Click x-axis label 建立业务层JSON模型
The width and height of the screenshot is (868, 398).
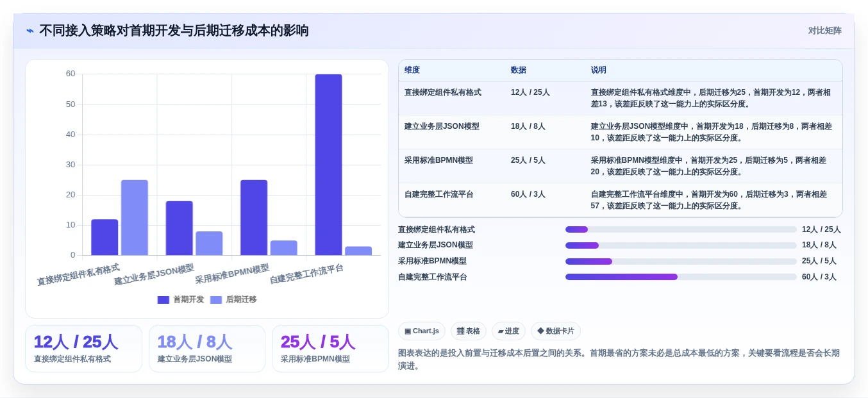tap(154, 274)
